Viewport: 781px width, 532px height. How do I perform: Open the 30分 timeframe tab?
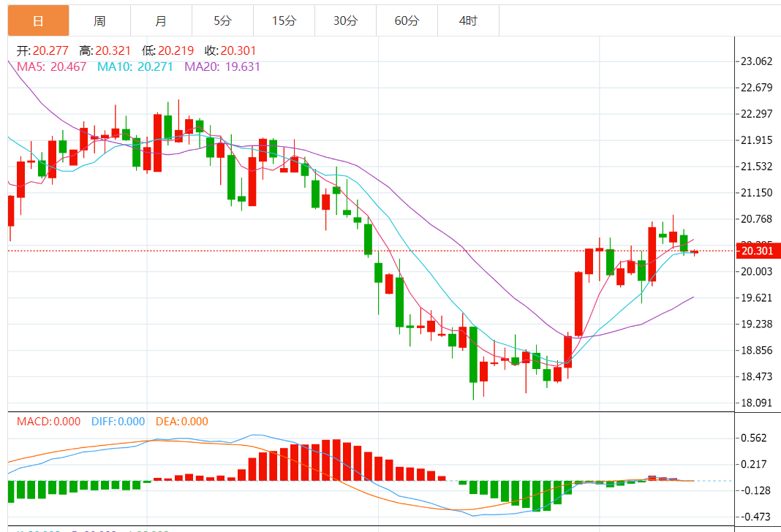(345, 21)
